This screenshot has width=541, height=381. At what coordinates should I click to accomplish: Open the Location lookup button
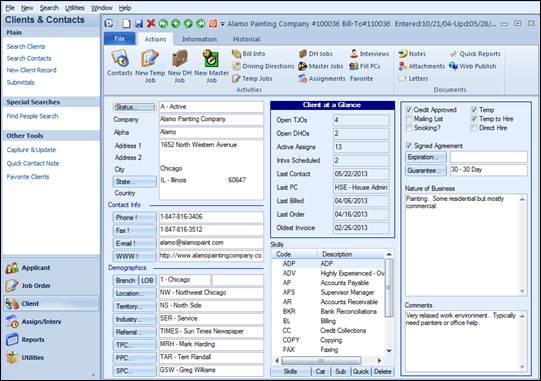[x=134, y=293]
